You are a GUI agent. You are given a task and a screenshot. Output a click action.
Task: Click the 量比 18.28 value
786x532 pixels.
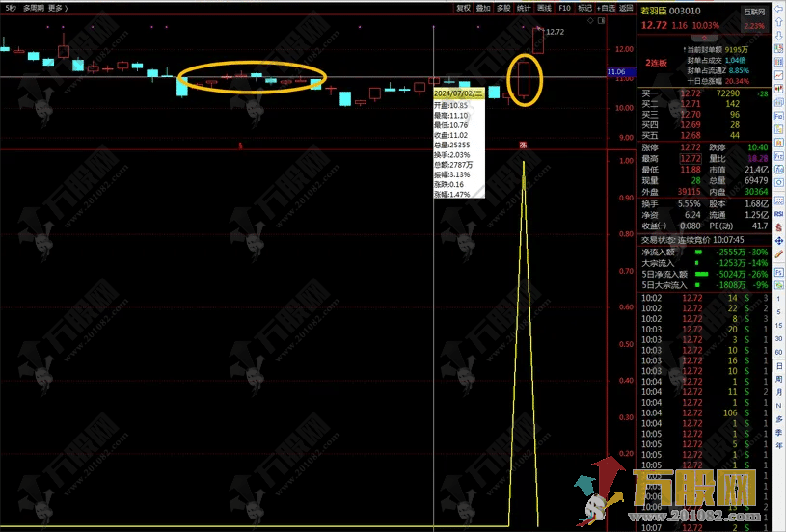tap(757, 159)
